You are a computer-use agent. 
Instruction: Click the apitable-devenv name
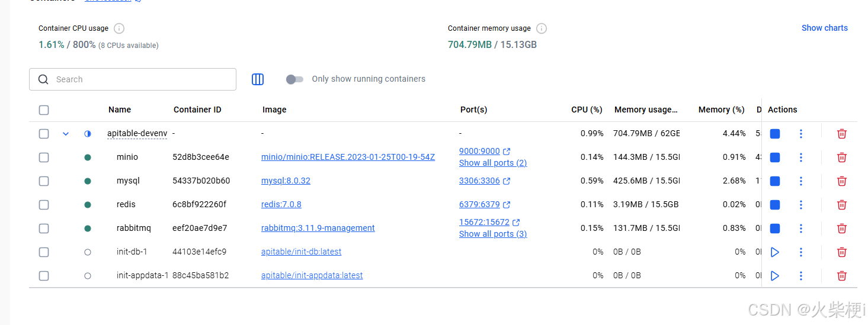pos(137,134)
